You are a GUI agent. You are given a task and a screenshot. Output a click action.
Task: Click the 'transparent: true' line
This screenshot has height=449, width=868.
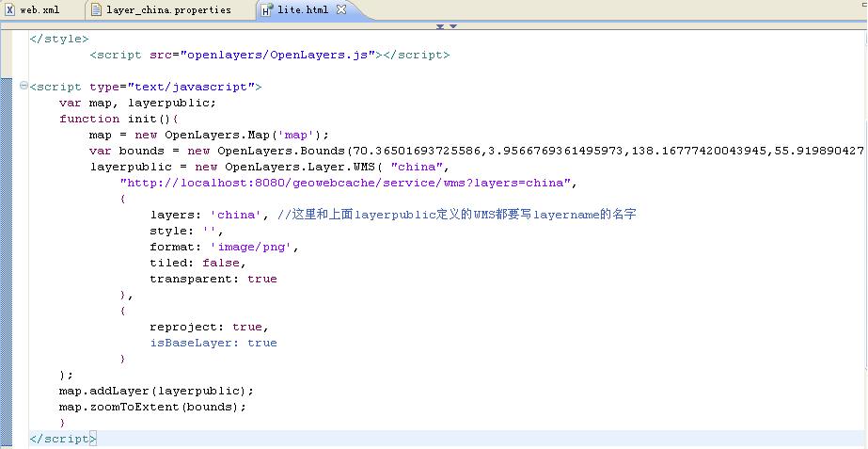tap(213, 279)
